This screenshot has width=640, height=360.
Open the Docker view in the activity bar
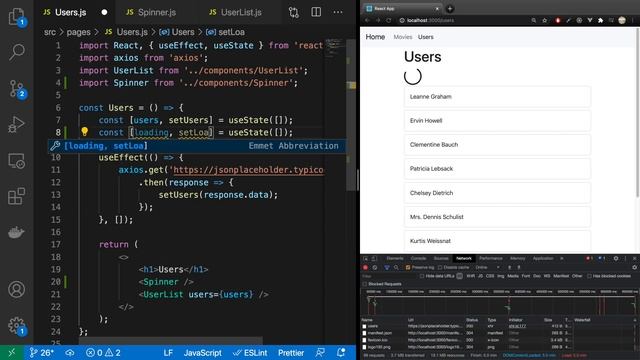tap(16, 232)
